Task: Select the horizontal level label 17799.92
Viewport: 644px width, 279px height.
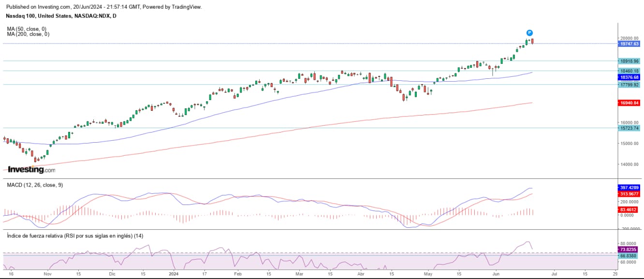Action: [629, 85]
